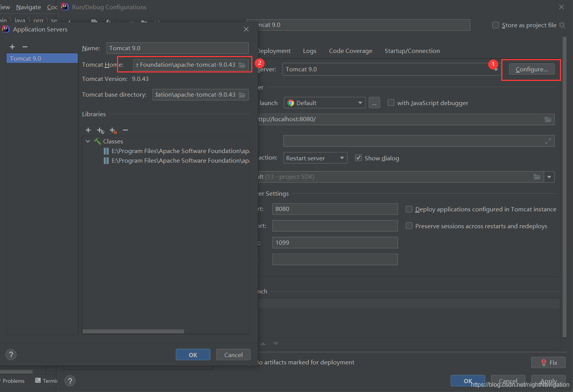
Task: Enable Store as project file checkbox
Action: point(496,25)
